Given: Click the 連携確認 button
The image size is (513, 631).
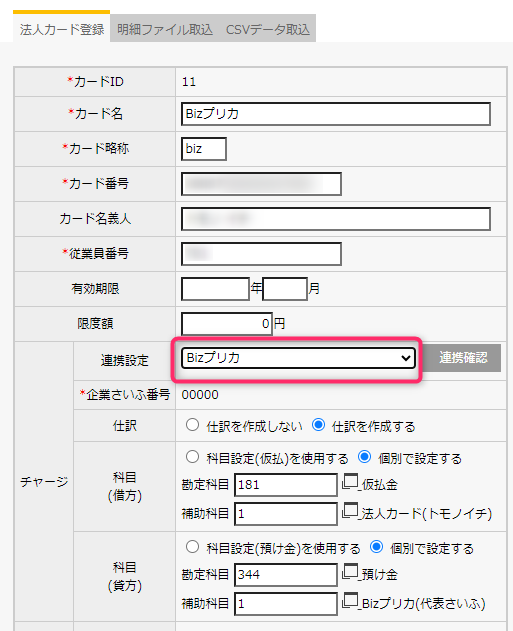Looking at the screenshot, I should 463,357.
